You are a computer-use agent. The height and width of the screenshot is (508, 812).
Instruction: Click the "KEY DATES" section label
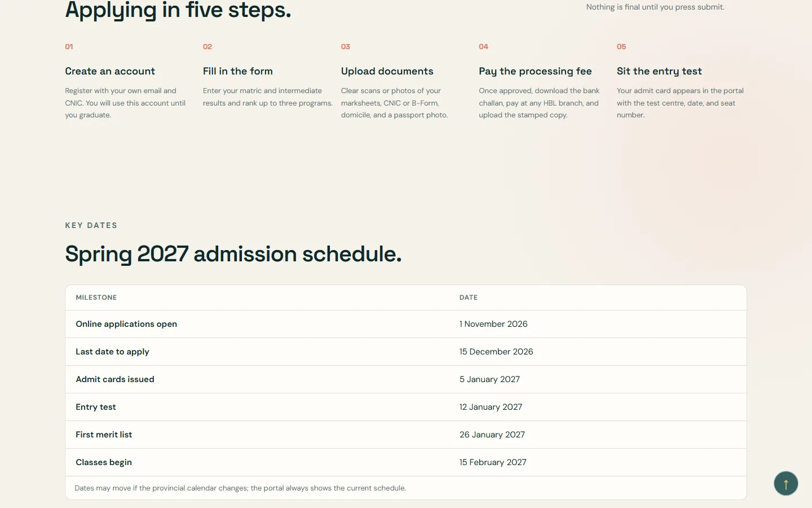91,225
